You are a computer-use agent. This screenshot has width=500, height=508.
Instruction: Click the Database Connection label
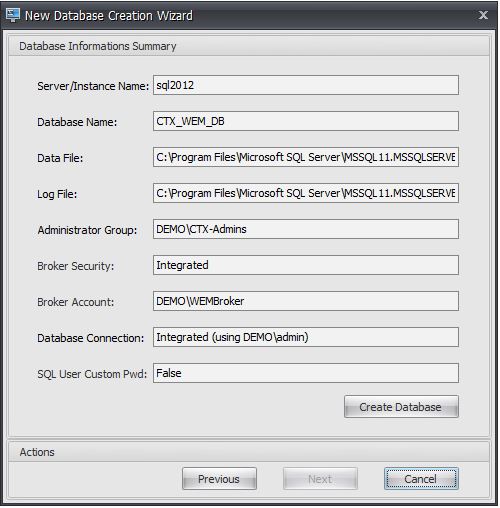(x=90, y=338)
